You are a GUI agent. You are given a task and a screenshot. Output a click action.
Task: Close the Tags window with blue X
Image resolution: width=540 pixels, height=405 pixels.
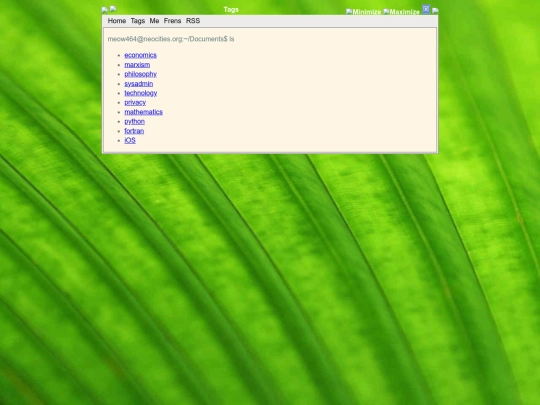click(426, 9)
